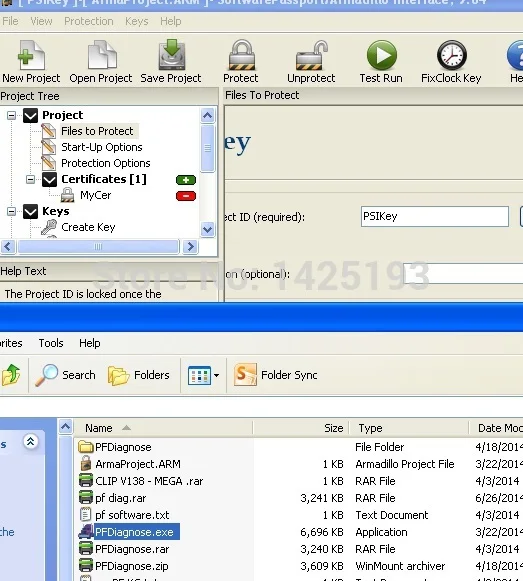Click the project tree horizontal scrollbar thumb
Viewport: 523px width, 581px height.
click(98, 246)
